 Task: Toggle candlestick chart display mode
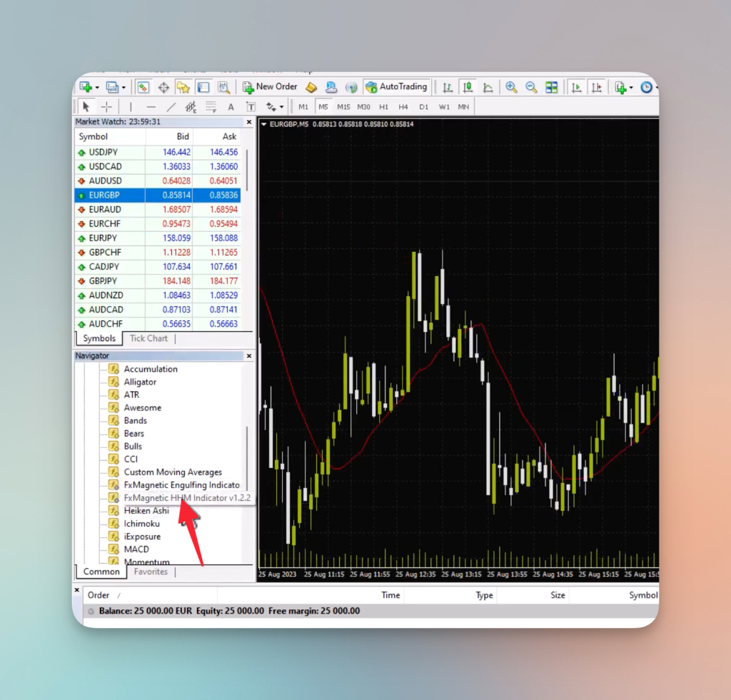coord(468,87)
